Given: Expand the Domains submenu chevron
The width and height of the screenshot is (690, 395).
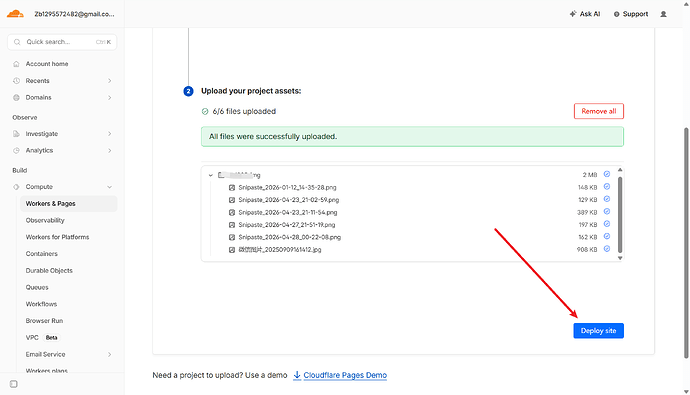Looking at the screenshot, I should click(110, 98).
